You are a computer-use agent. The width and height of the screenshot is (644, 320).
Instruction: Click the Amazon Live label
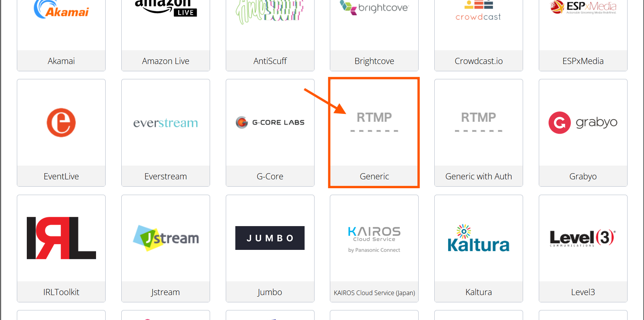(x=166, y=61)
